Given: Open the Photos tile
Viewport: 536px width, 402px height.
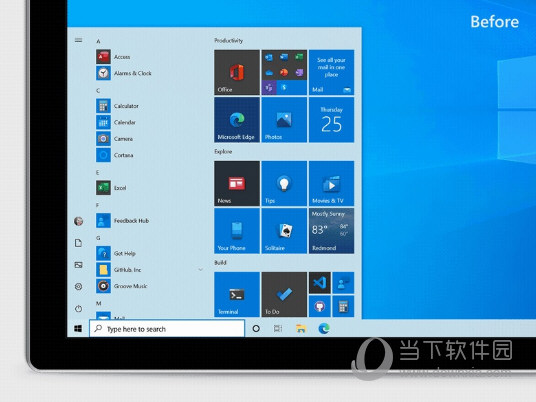Looking at the screenshot, I should coord(284,120).
